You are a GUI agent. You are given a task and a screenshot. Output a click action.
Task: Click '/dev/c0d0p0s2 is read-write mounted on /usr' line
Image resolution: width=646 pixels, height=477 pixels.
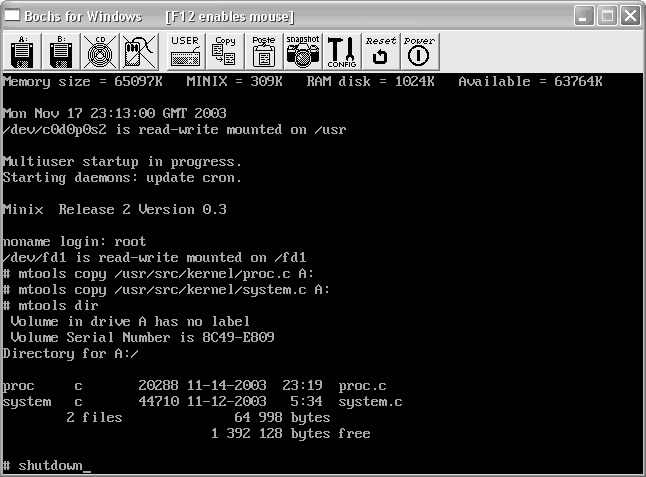click(174, 130)
